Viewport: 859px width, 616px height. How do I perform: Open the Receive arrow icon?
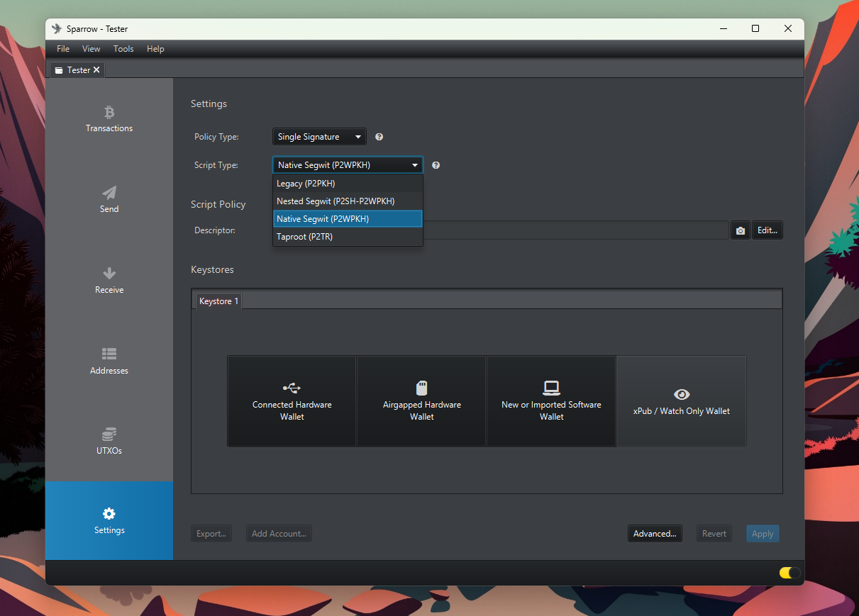109,274
